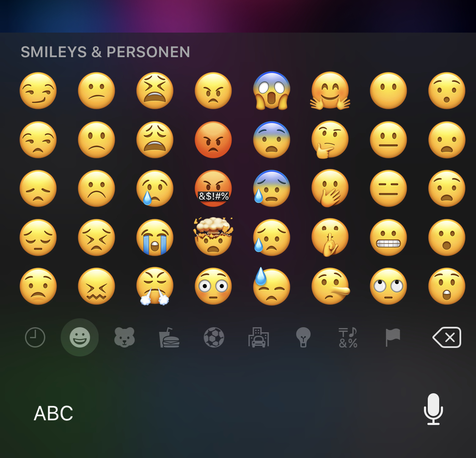Open symbols category tab
This screenshot has height=458, width=476.
348,337
